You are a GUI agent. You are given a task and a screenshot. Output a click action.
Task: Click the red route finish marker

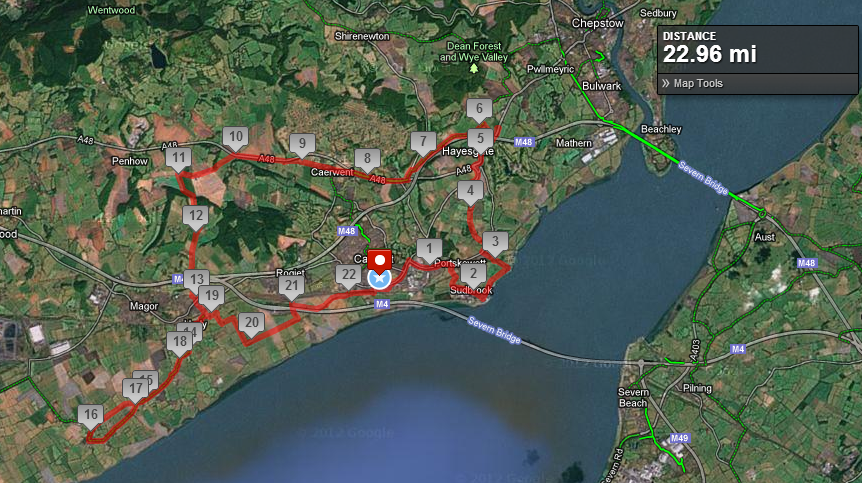point(379,261)
